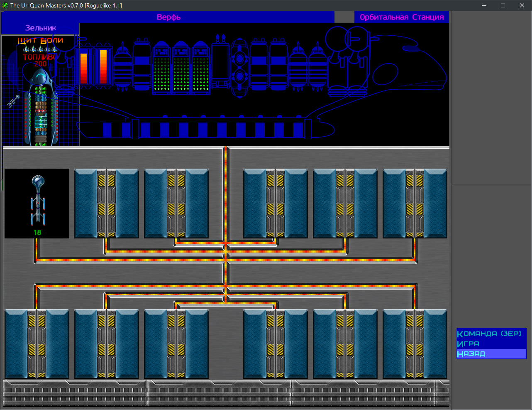Select fourth bay in upper hangar row
Screen dimensions: 532x410
(276, 204)
